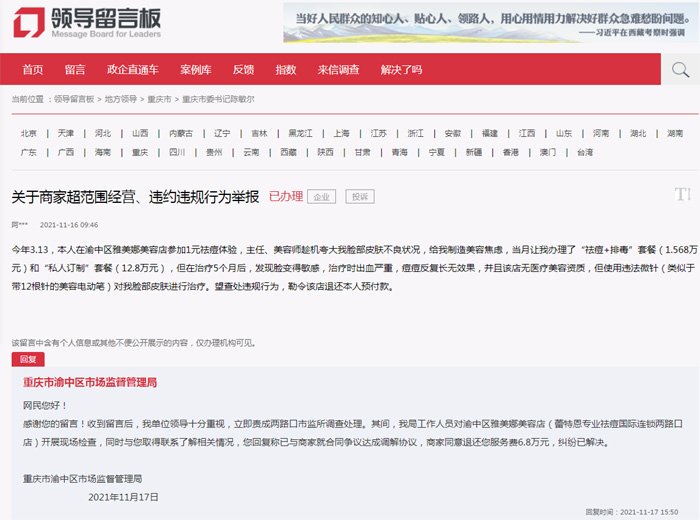Click the red 回复 reply tag
700x520 pixels.
click(27, 359)
